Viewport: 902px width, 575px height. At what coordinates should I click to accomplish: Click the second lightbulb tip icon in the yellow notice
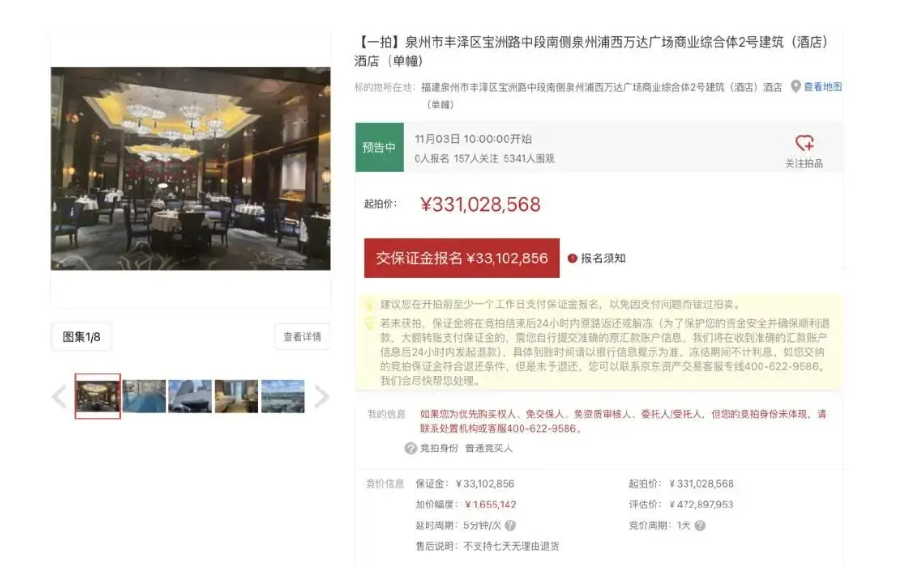click(369, 324)
